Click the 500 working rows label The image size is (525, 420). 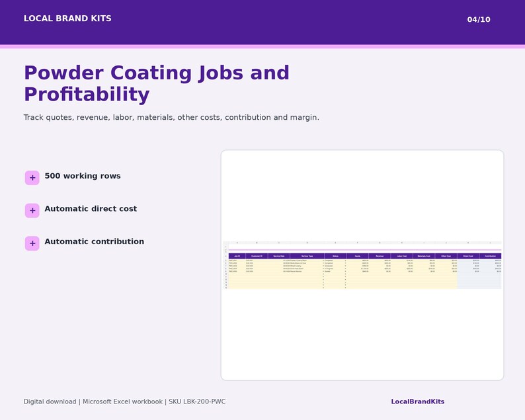[x=83, y=176]
